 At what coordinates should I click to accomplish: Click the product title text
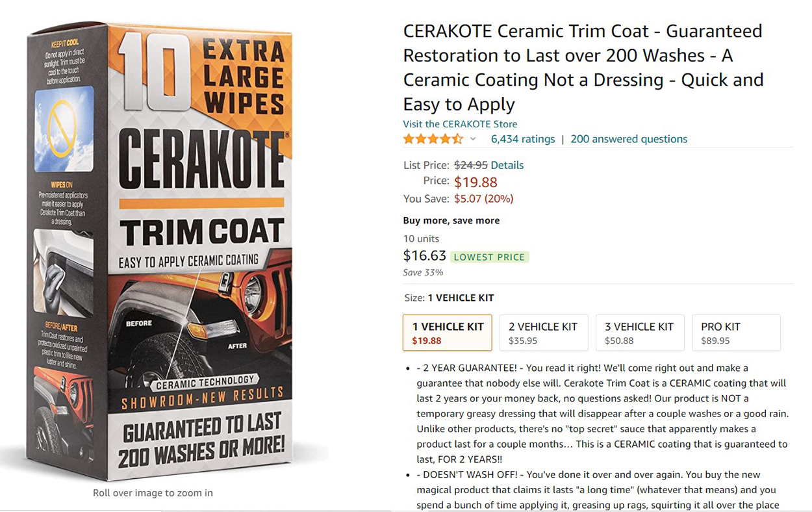[583, 68]
